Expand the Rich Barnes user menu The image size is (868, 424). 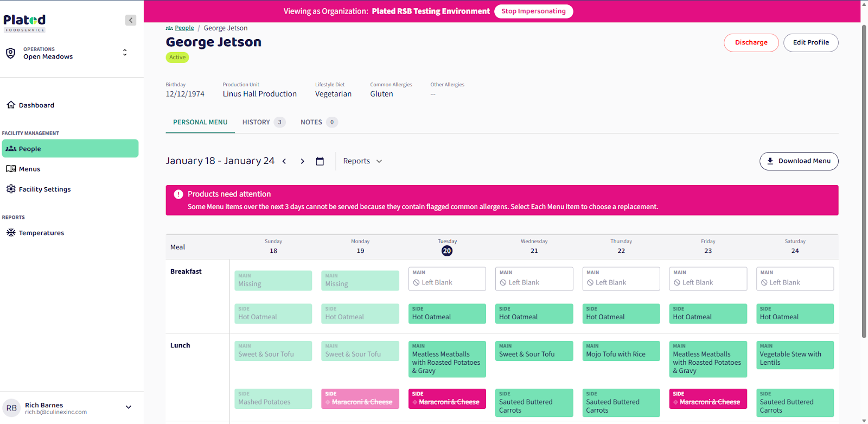(x=129, y=407)
